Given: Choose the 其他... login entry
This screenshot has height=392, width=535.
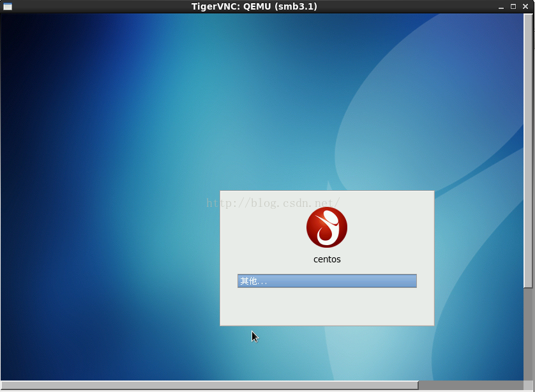Looking at the screenshot, I should point(327,281).
